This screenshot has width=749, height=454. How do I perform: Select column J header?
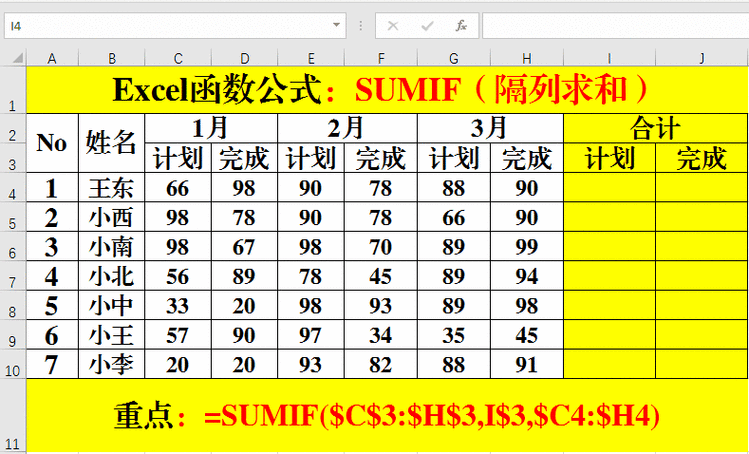coord(702,58)
